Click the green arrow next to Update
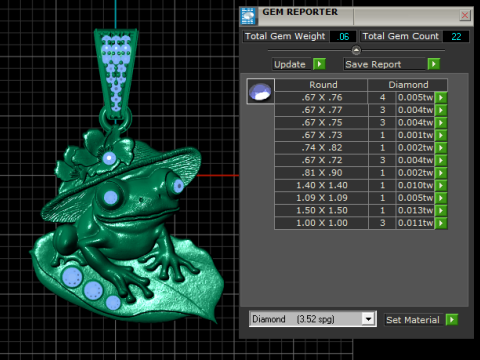The height and width of the screenshot is (360, 480). pos(319,64)
